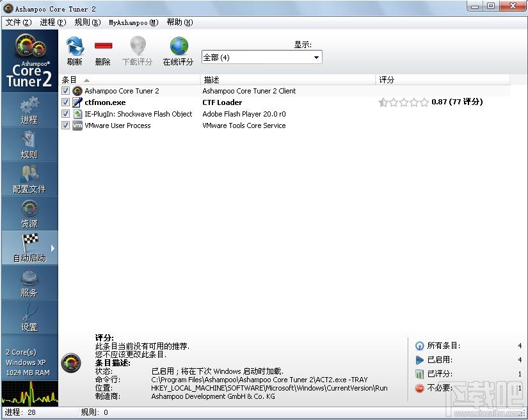
Task: Sort by the 条目 column header
Action: point(130,80)
